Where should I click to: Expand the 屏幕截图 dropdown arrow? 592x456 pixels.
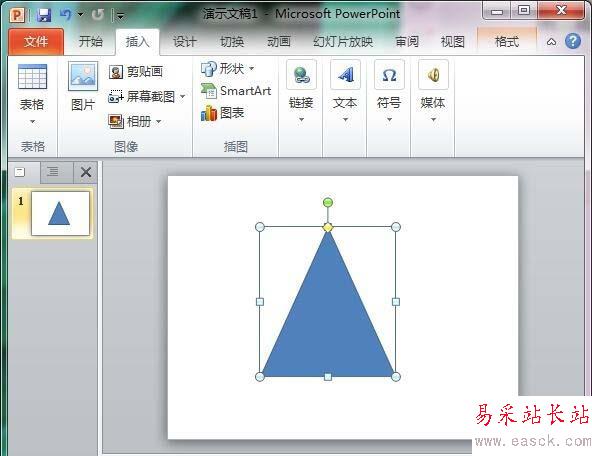tap(182, 97)
